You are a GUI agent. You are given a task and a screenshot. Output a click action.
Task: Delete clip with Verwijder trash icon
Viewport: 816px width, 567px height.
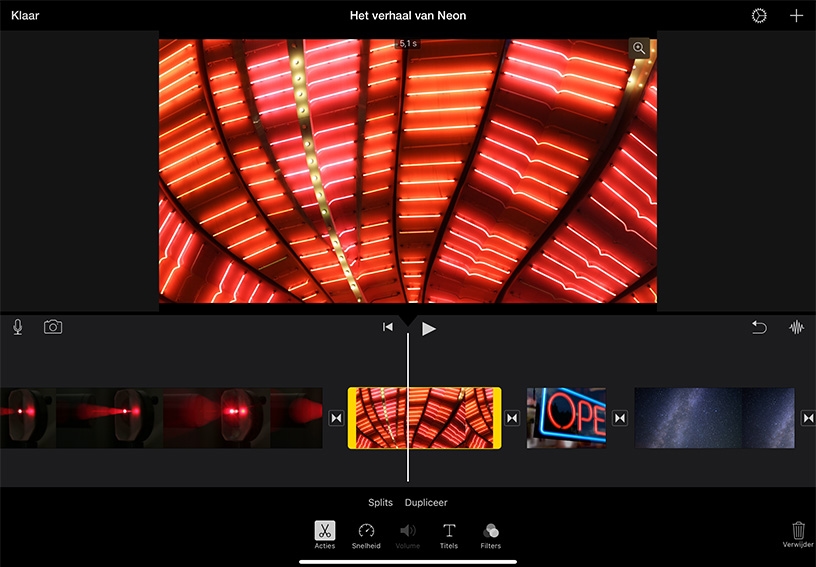tap(798, 535)
